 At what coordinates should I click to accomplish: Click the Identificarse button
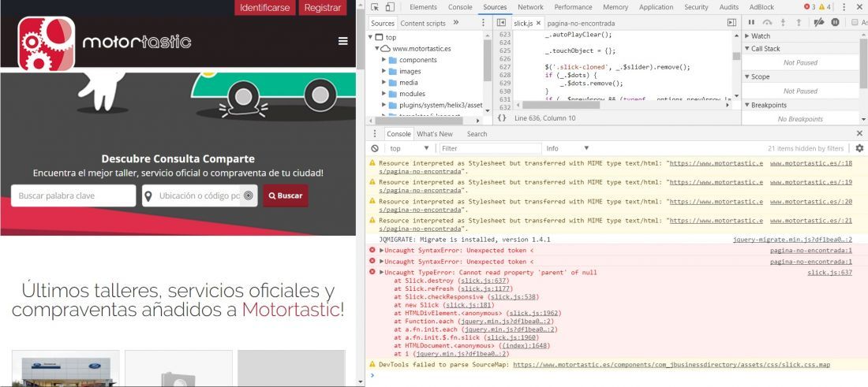point(264,8)
